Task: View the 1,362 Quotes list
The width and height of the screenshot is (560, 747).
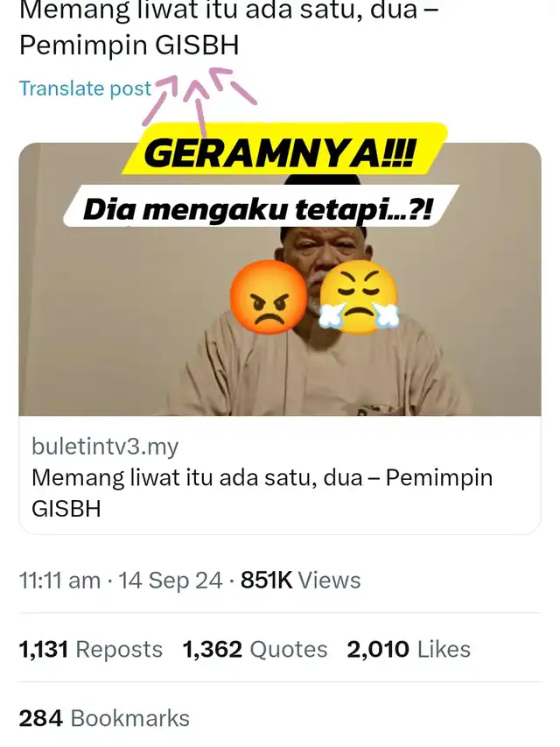Action: point(255,649)
